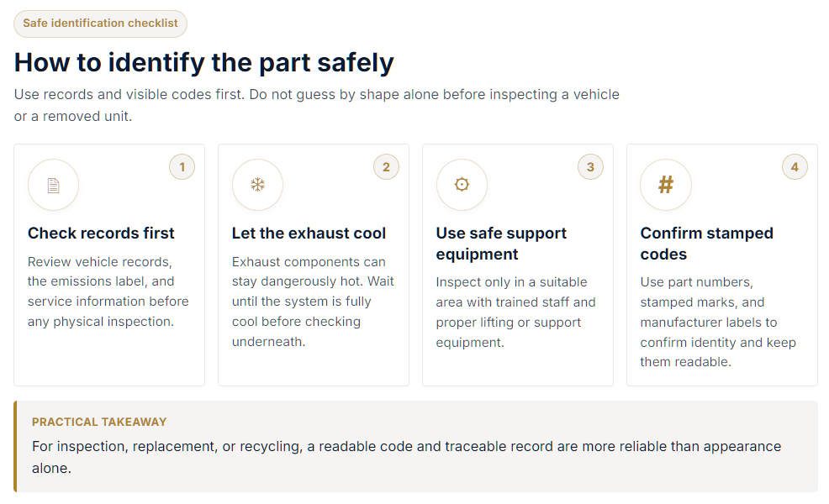The image size is (829, 504).
Task: Click the hash icon for stamped codes
Action: pos(666,185)
